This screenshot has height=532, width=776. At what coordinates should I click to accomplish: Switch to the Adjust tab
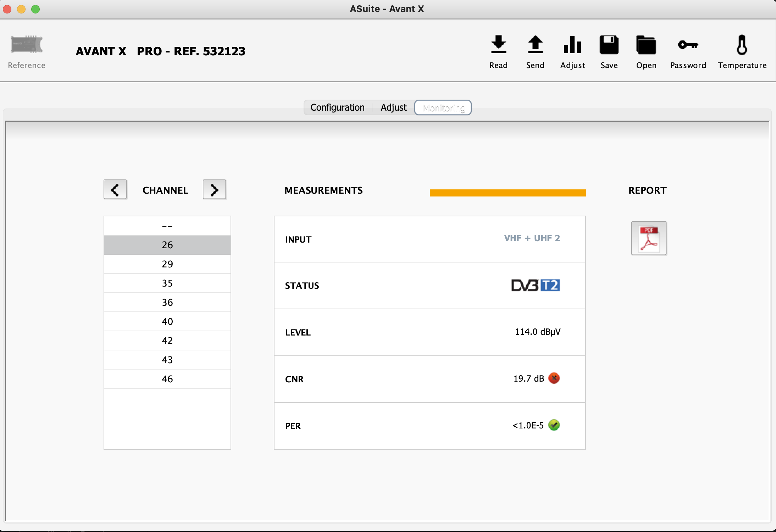point(393,107)
